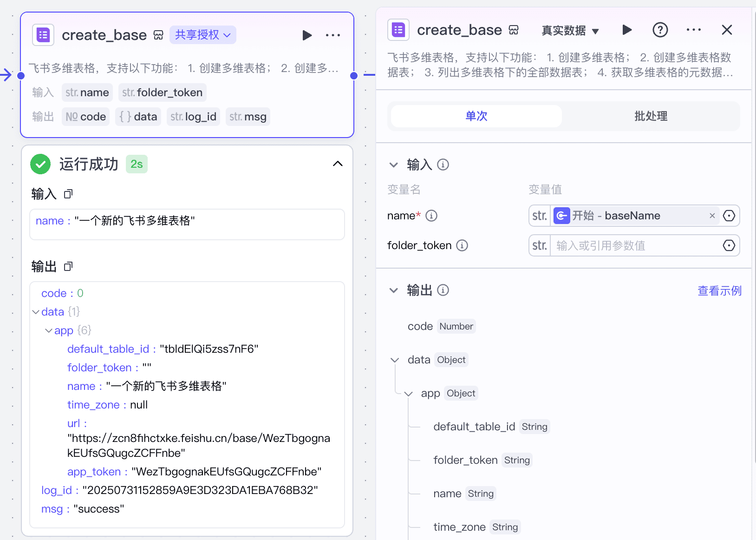Open the help icon in the right panel

coord(660,30)
